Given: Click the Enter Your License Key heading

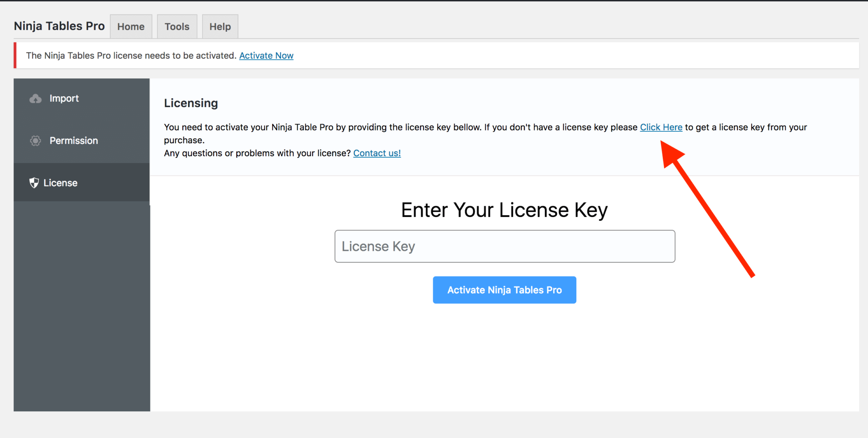Looking at the screenshot, I should (504, 210).
